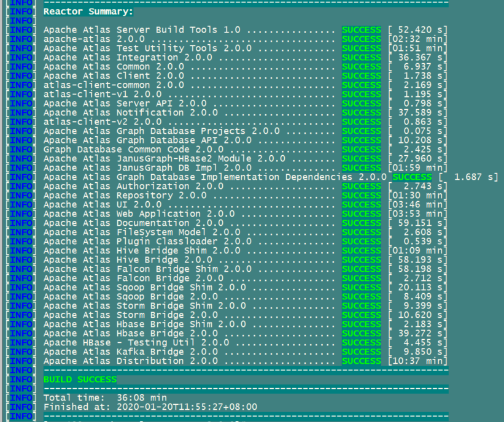
Task: Select the '[INFO]' tag beside BUILD SUCCESS
Action: click(x=21, y=380)
